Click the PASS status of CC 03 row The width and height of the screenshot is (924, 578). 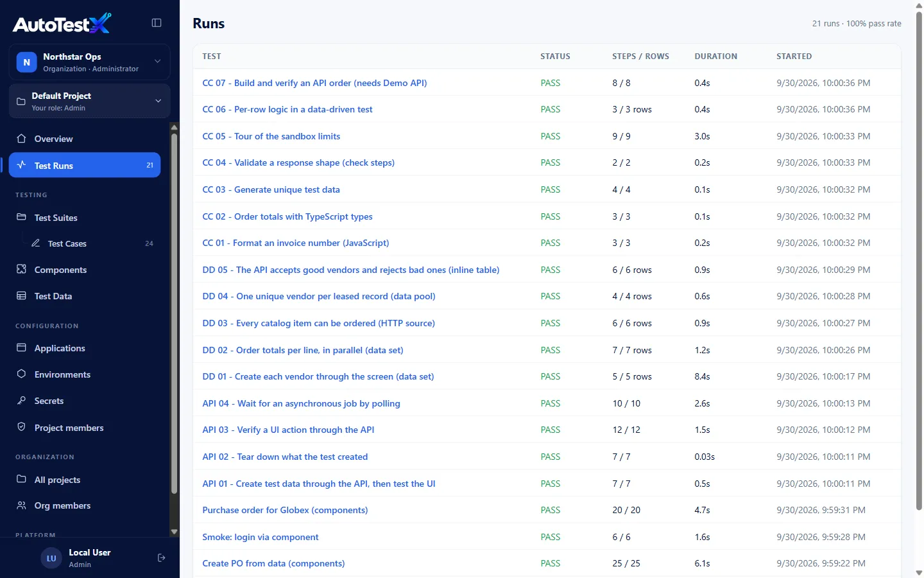coord(551,189)
